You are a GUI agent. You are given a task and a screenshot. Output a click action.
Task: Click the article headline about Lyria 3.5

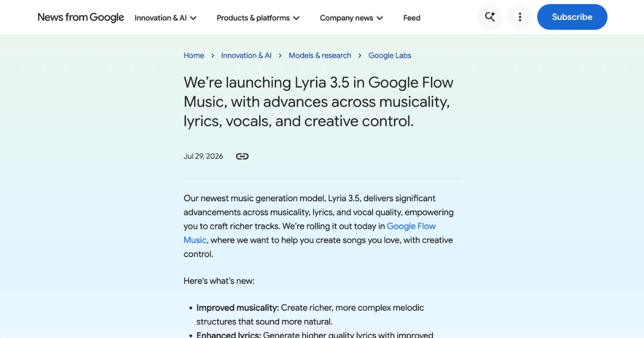pos(319,101)
